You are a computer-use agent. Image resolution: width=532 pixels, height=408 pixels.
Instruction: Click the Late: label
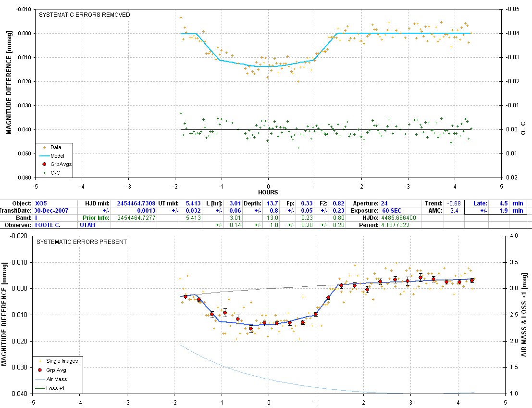[481, 204]
